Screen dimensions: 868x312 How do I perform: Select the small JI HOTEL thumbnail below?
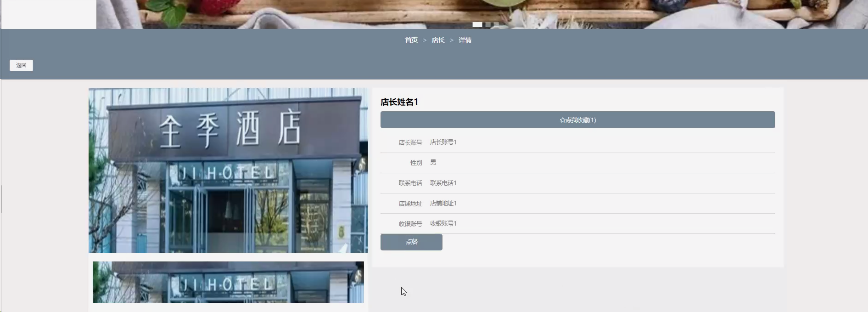(228, 282)
